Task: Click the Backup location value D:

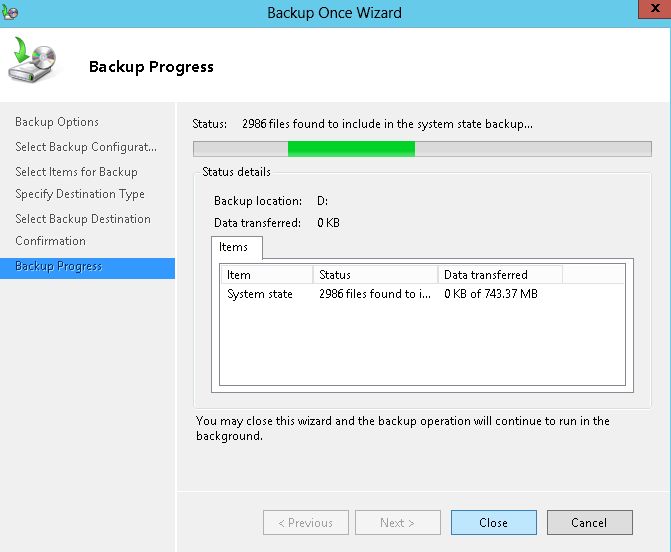Action: [322, 201]
